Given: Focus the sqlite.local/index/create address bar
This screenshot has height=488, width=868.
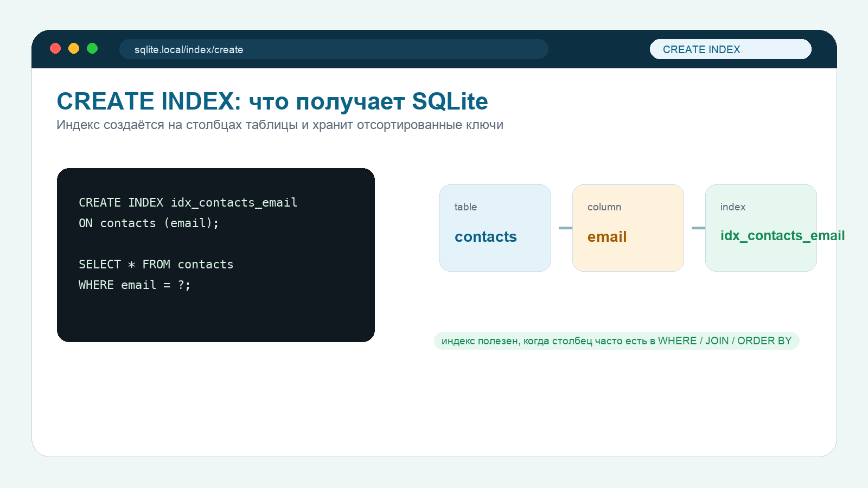Looking at the screenshot, I should [334, 49].
